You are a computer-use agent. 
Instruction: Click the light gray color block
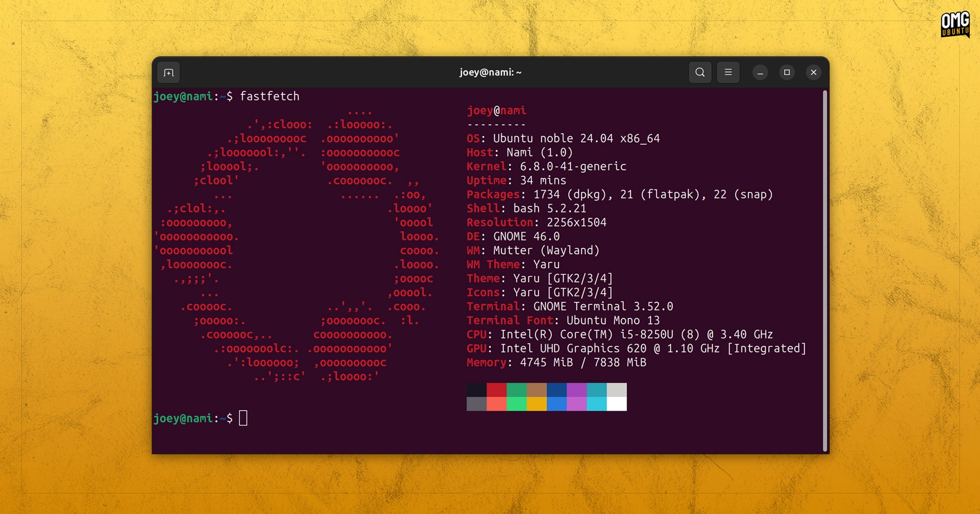pyautogui.click(x=617, y=390)
